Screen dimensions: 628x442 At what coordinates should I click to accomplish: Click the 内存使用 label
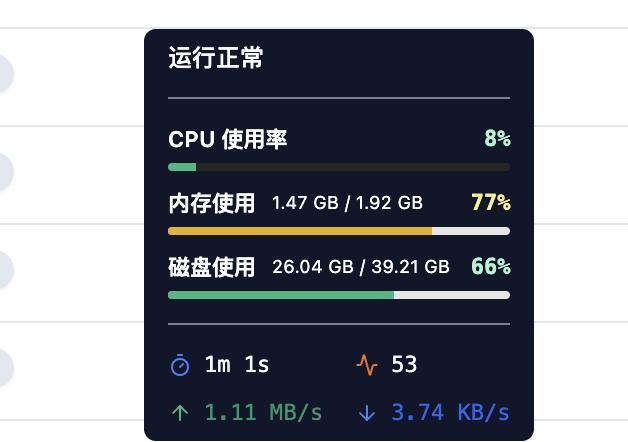pos(212,203)
